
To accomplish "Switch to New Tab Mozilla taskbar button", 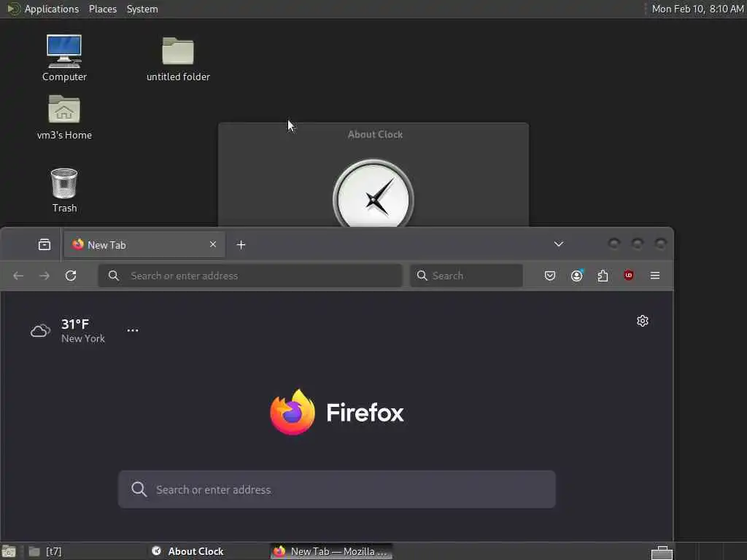I will (x=332, y=551).
